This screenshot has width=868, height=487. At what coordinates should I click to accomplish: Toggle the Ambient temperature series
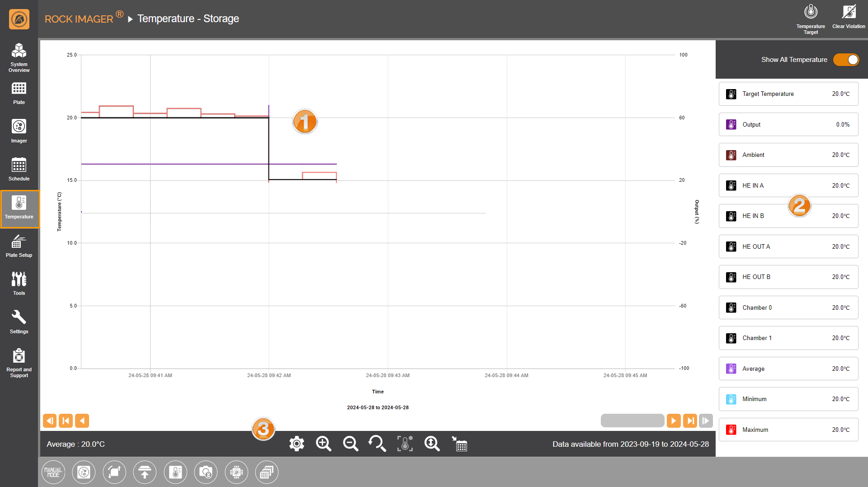point(788,155)
